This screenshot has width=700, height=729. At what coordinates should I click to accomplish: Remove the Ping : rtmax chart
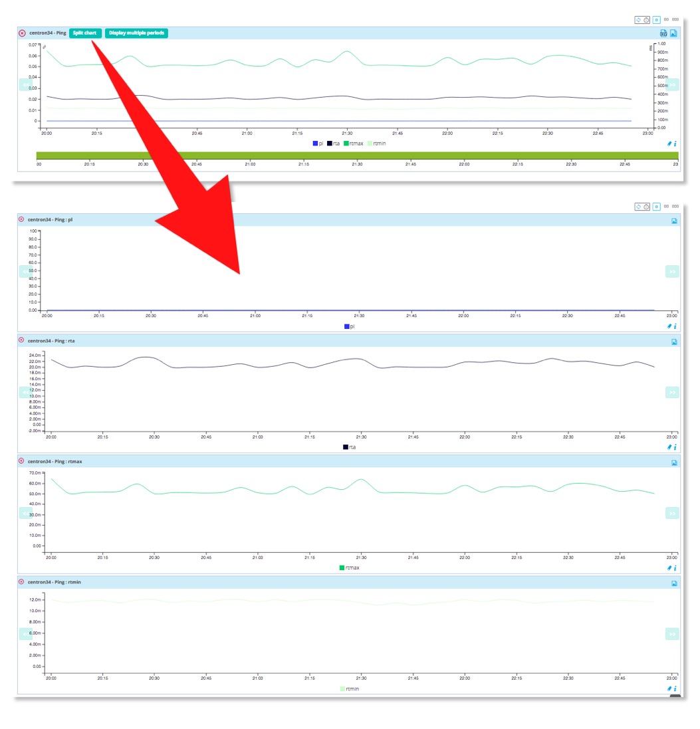[21, 461]
